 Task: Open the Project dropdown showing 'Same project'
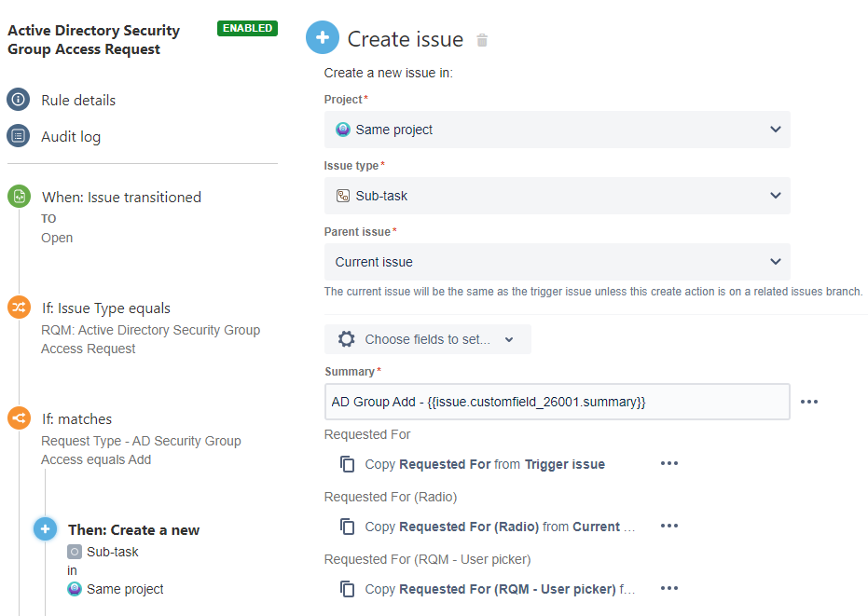pyautogui.click(x=555, y=130)
